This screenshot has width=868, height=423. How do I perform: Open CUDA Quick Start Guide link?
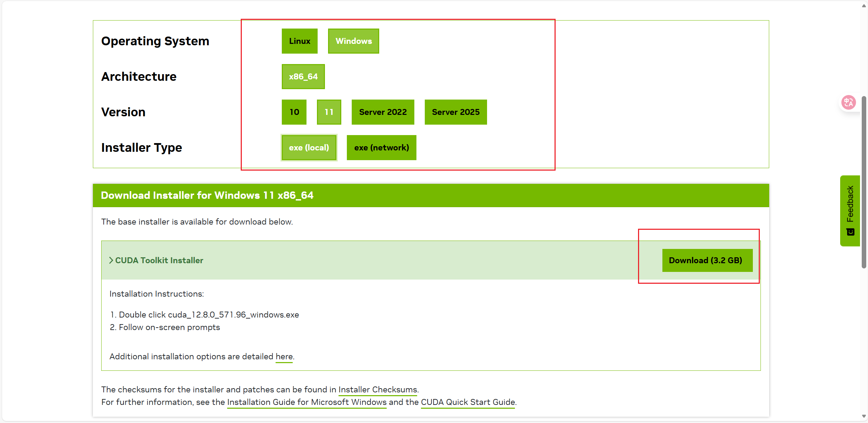pos(468,402)
